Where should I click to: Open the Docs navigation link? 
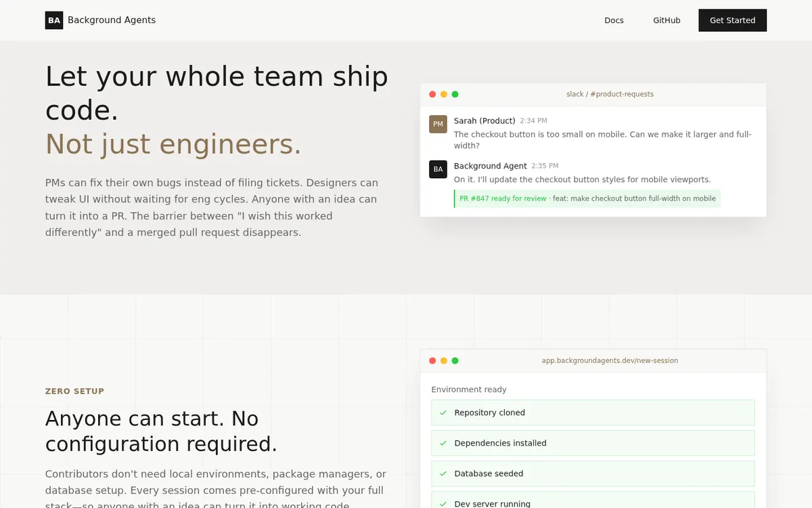[x=614, y=20]
